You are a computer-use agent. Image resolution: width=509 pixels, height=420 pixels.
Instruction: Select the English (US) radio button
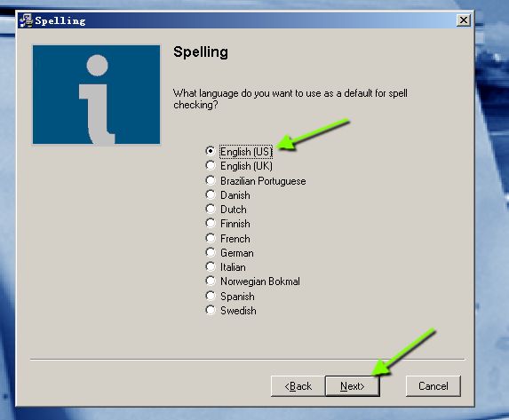211,151
